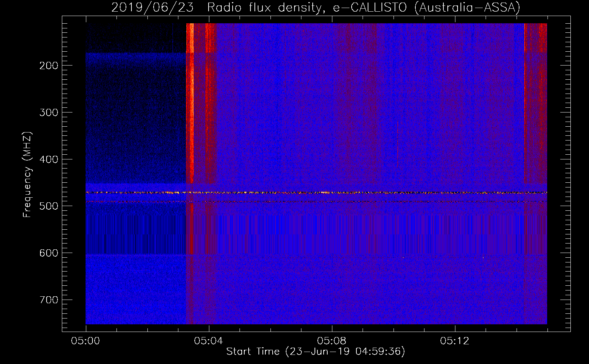The image size is (589, 364).
Task: Click the 300 frequency tick label
Action: pos(49,112)
